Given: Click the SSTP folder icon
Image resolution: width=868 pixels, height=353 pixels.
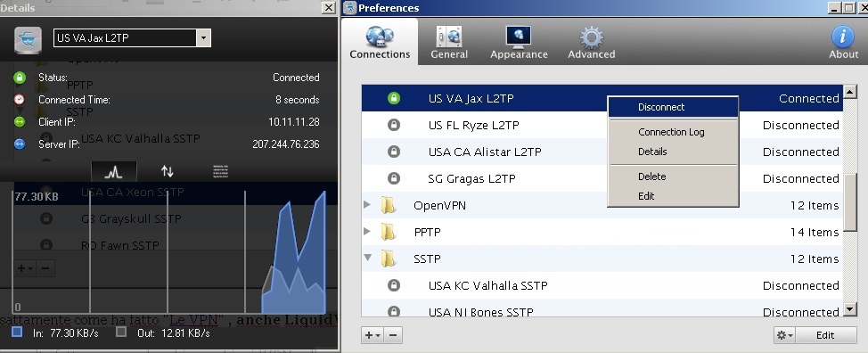Looking at the screenshot, I should pyautogui.click(x=388, y=259).
